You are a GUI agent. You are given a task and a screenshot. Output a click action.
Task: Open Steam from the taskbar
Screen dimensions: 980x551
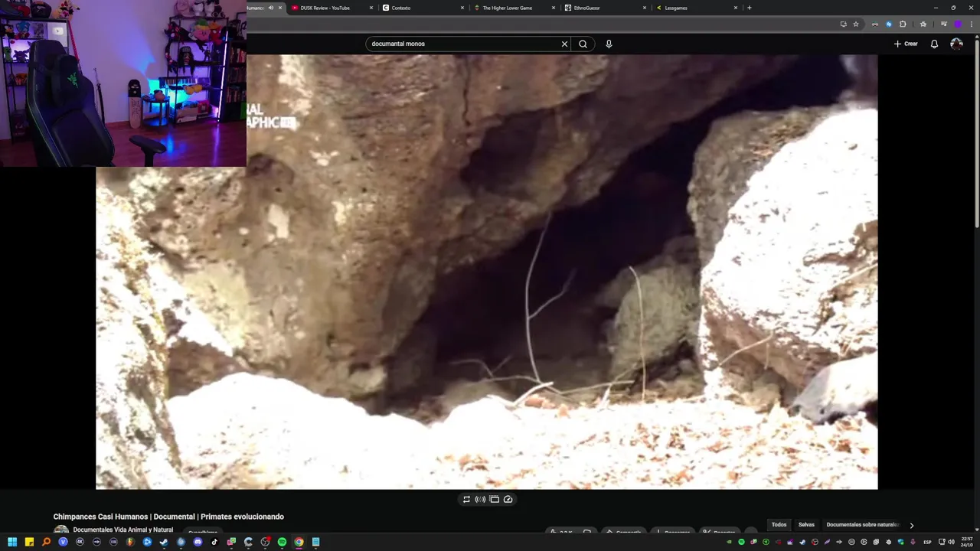click(x=164, y=542)
